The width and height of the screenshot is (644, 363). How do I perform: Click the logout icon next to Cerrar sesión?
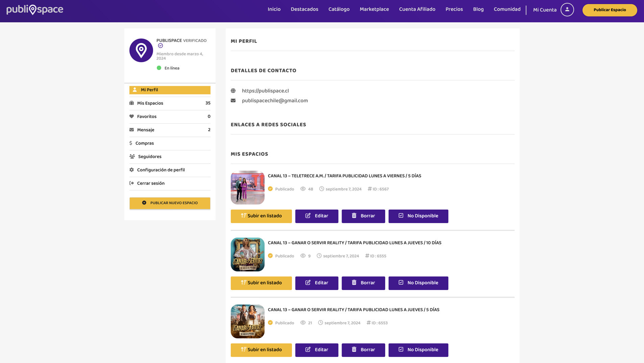[132, 183]
